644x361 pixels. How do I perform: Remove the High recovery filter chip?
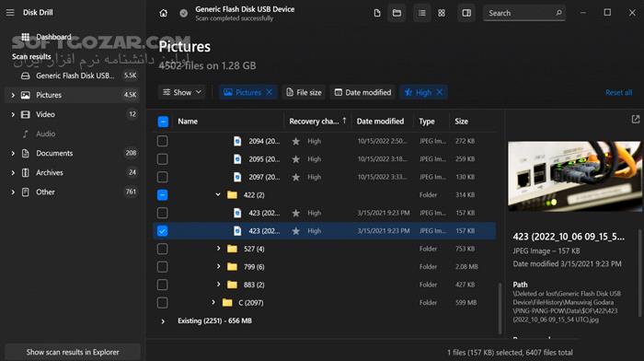(x=440, y=92)
